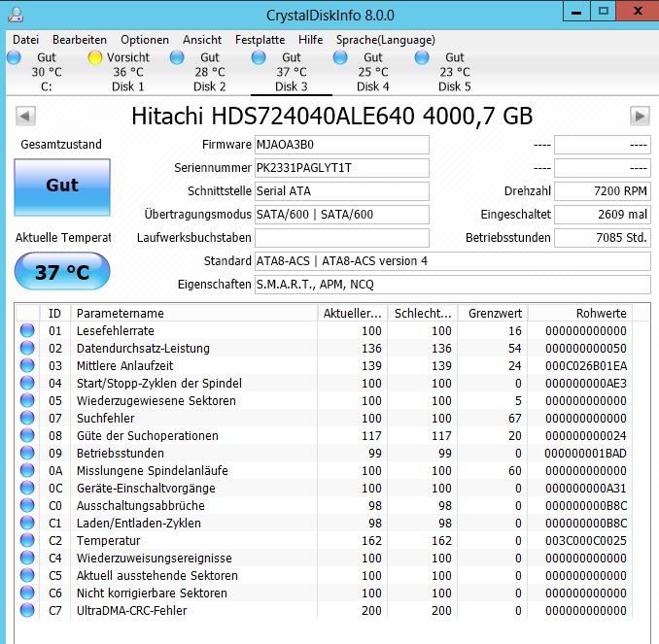Image resolution: width=659 pixels, height=644 pixels.
Task: Click status orb for Nicht korrigierbare Sektoren
Action: pyautogui.click(x=27, y=593)
